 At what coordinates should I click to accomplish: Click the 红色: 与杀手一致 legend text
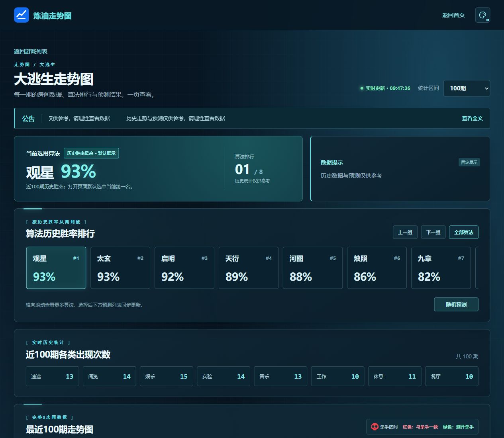(x=420, y=427)
